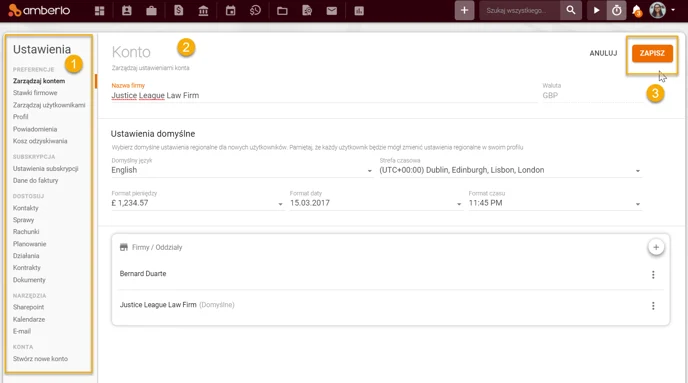Open Ustawienia subskrypcji

(x=46, y=168)
